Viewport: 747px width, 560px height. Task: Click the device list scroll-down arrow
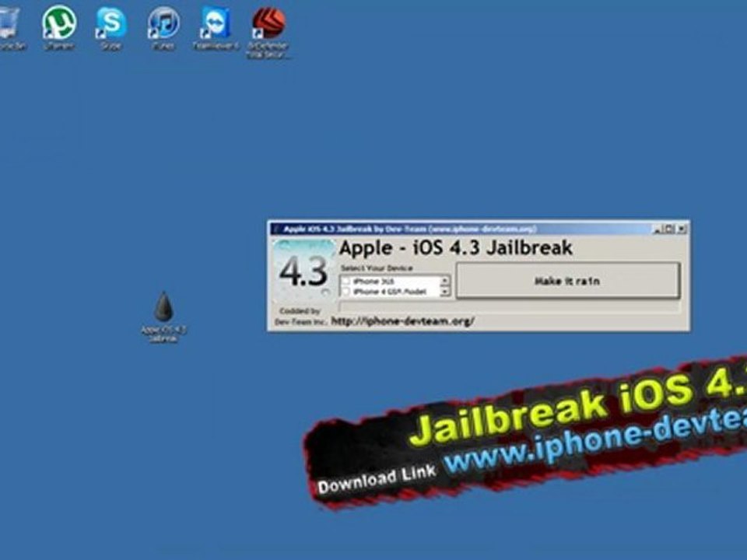[444, 292]
